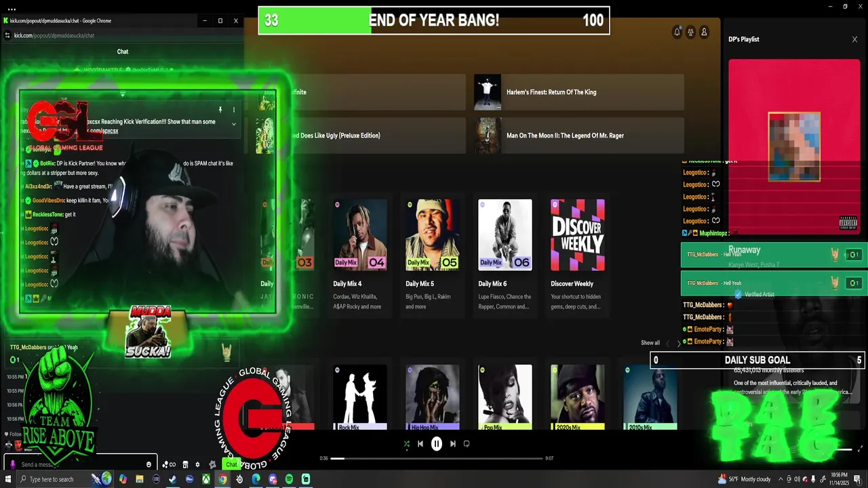Open the Daily Mix 4 card

(360, 255)
